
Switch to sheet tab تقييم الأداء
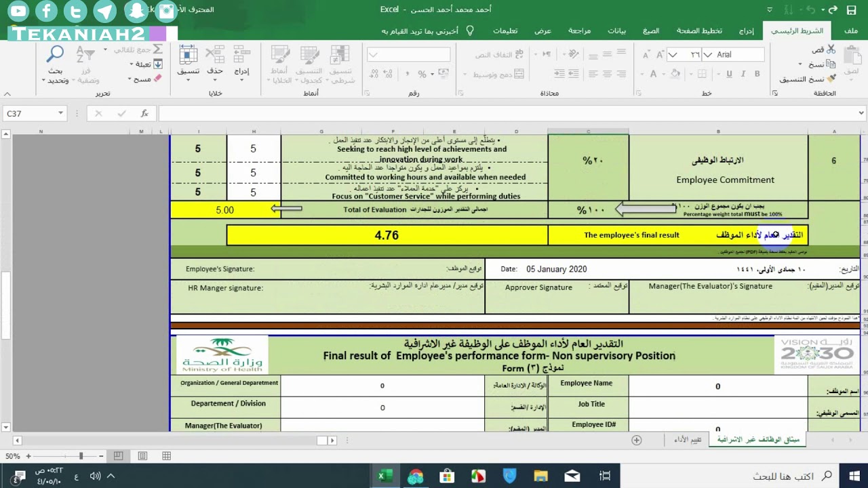pyautogui.click(x=688, y=440)
